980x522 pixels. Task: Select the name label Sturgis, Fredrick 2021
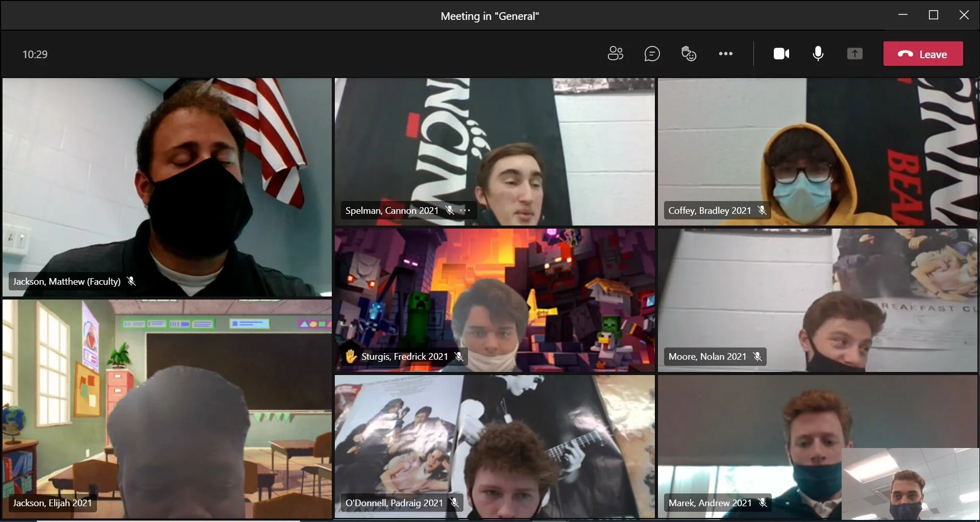[404, 356]
